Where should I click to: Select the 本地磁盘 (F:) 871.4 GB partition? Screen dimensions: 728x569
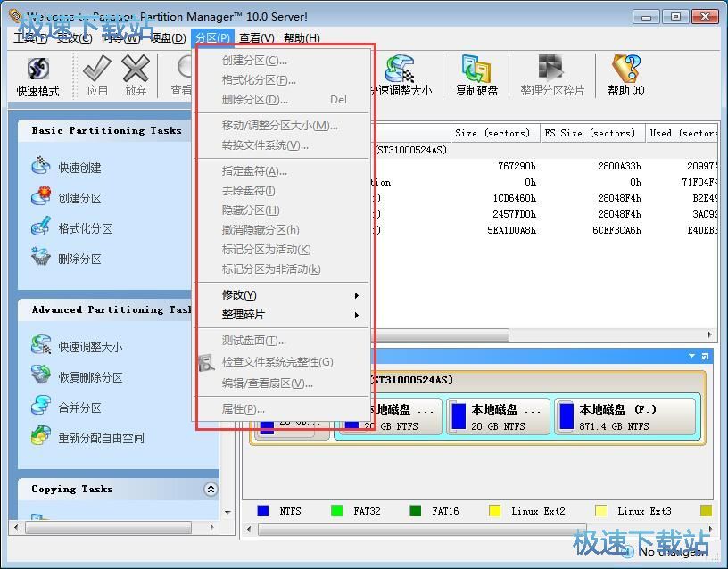click(x=625, y=416)
